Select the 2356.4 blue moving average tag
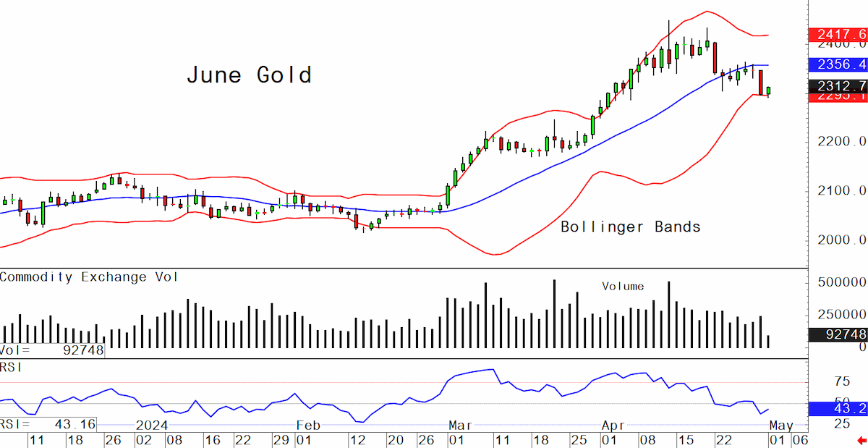 (838, 64)
